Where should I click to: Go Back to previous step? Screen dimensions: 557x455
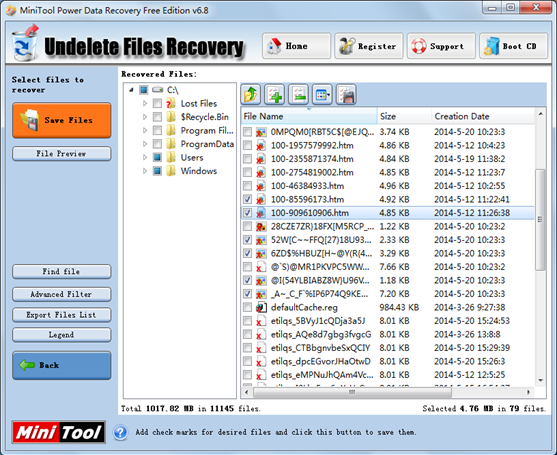tap(62, 365)
